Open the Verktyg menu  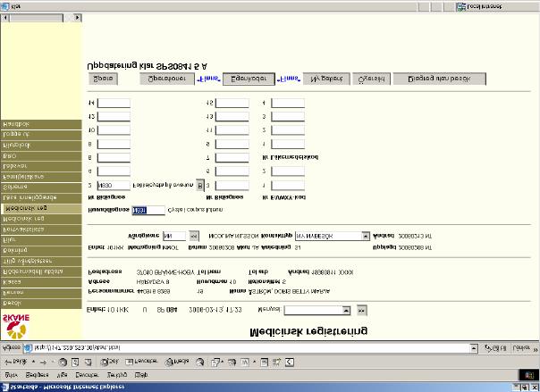(x=117, y=375)
